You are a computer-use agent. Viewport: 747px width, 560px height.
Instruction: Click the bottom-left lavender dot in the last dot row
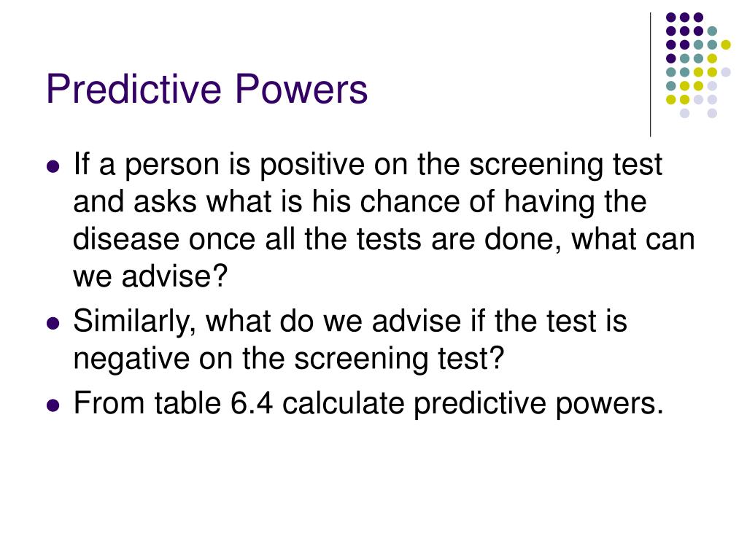pos(684,113)
